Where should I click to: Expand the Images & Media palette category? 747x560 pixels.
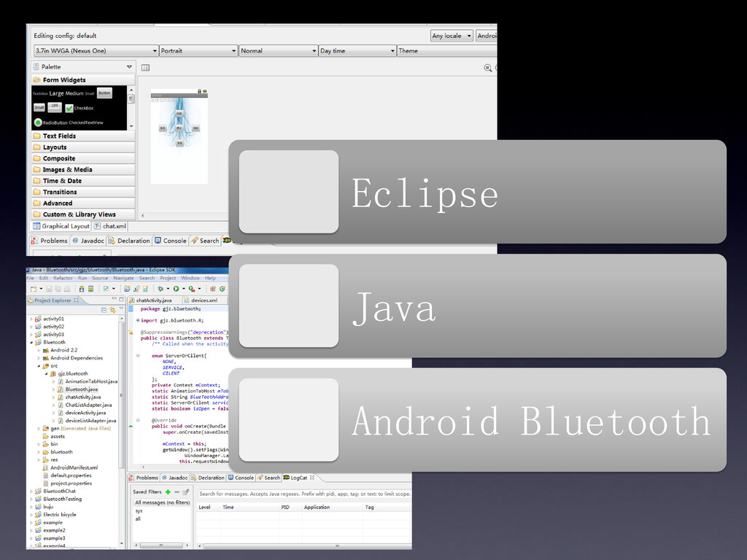coord(83,169)
